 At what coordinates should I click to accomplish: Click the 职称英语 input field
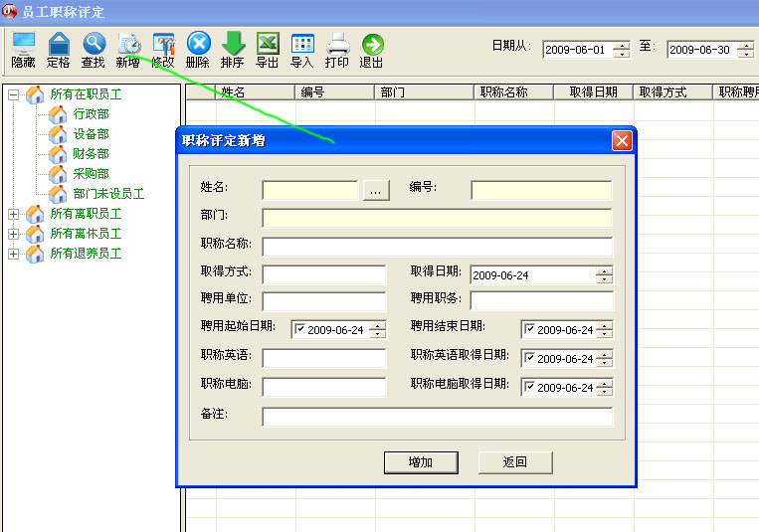324,359
